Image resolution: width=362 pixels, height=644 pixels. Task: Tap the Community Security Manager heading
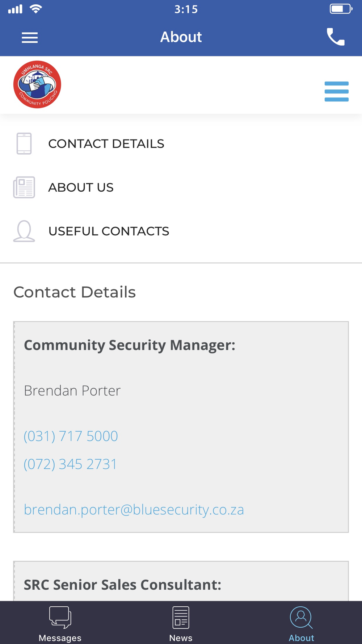click(x=129, y=345)
